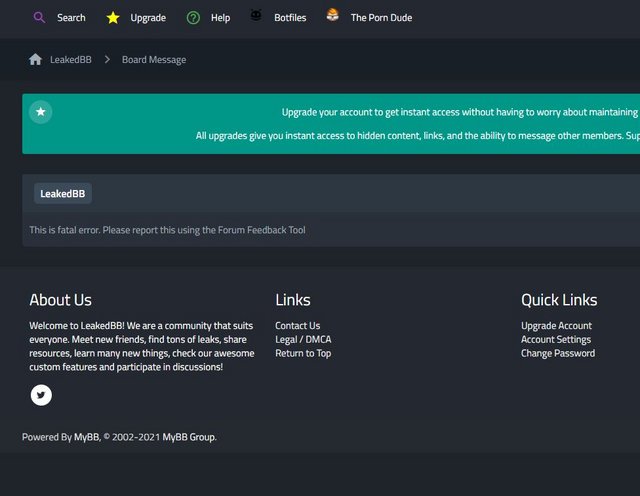The height and width of the screenshot is (496, 640).
Task: Click the banner line starting 'All upgrades give'
Action: point(418,135)
